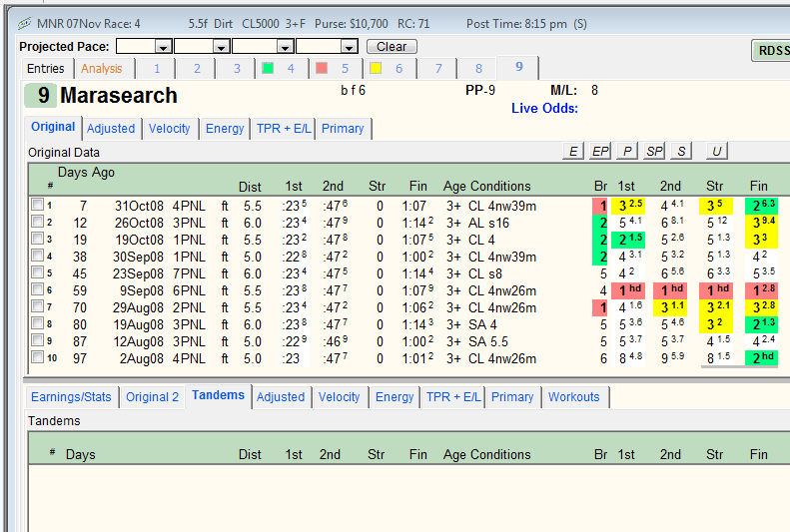Open the Workouts tab
This screenshot has width=790, height=532.
[x=574, y=397]
